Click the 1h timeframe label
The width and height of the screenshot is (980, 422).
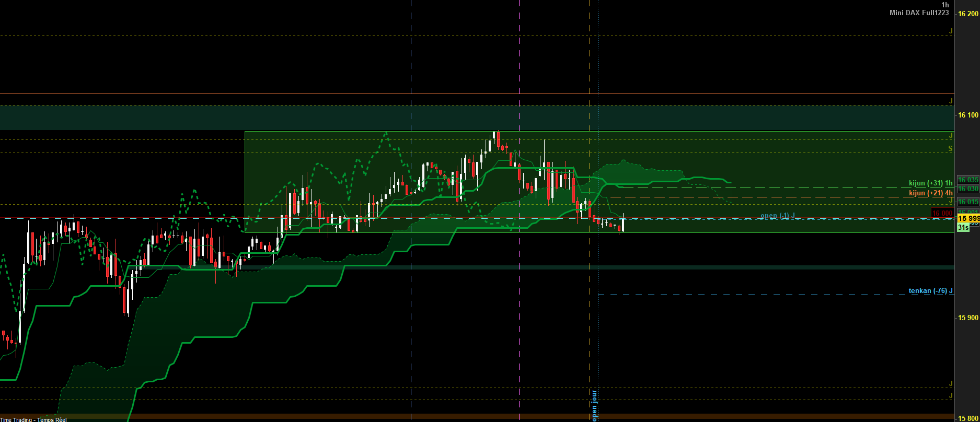[x=945, y=5]
